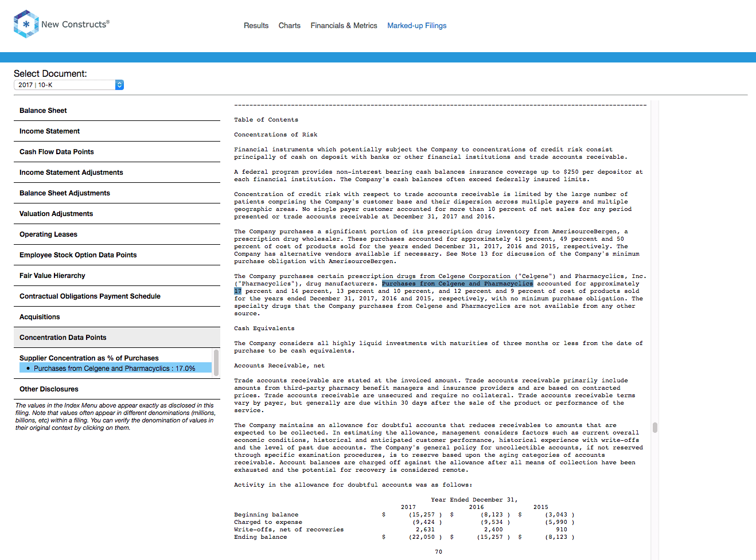Click the 2016 column header in table
Image resolution: width=756 pixels, height=560 pixels.
[x=476, y=507]
